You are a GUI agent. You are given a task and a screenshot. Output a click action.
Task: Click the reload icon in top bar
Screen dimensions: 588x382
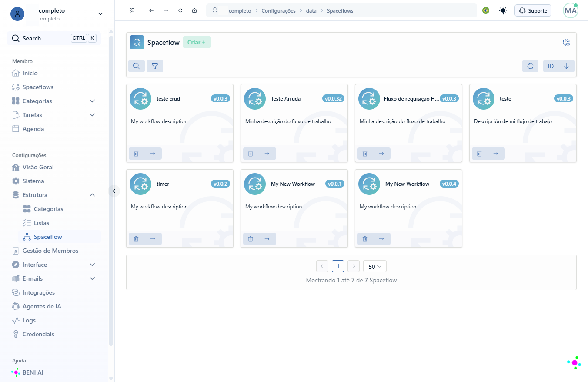pyautogui.click(x=180, y=10)
